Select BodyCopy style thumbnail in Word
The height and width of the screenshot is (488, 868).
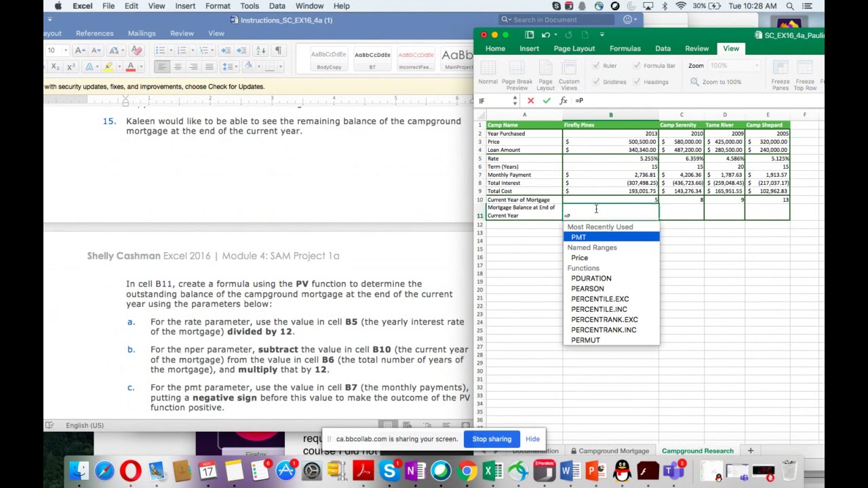point(329,59)
